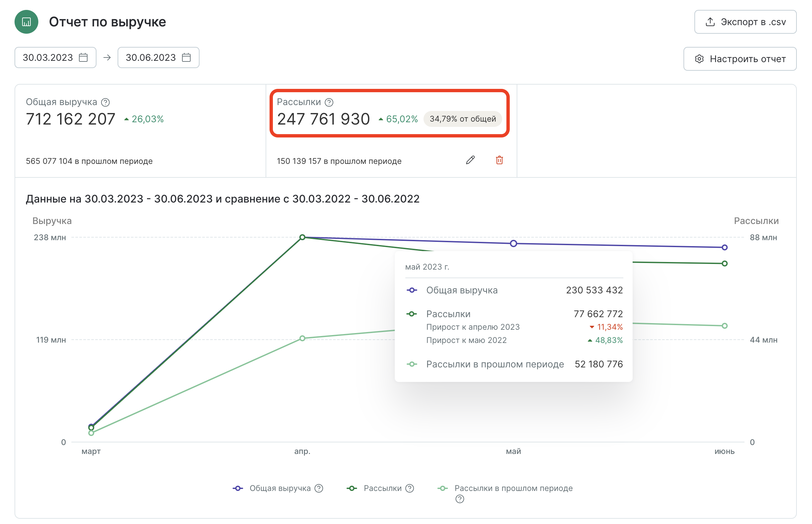Toggle Рассылки series in legend
The height and width of the screenshot is (524, 812).
374,488
